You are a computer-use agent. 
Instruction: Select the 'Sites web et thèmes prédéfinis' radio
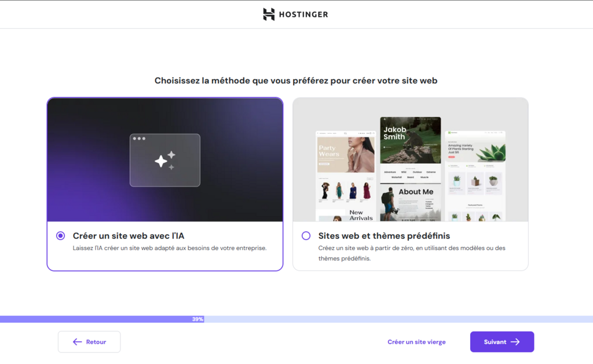click(x=307, y=236)
